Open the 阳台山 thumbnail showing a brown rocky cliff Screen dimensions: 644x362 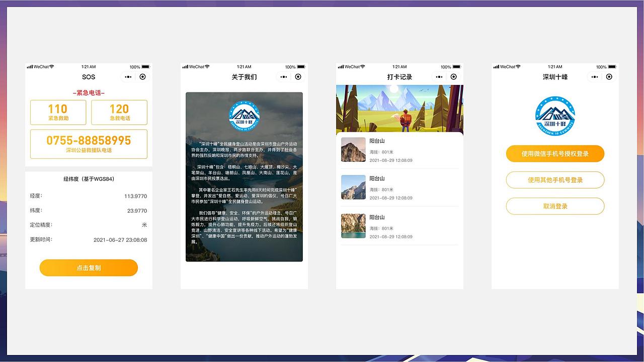click(353, 149)
